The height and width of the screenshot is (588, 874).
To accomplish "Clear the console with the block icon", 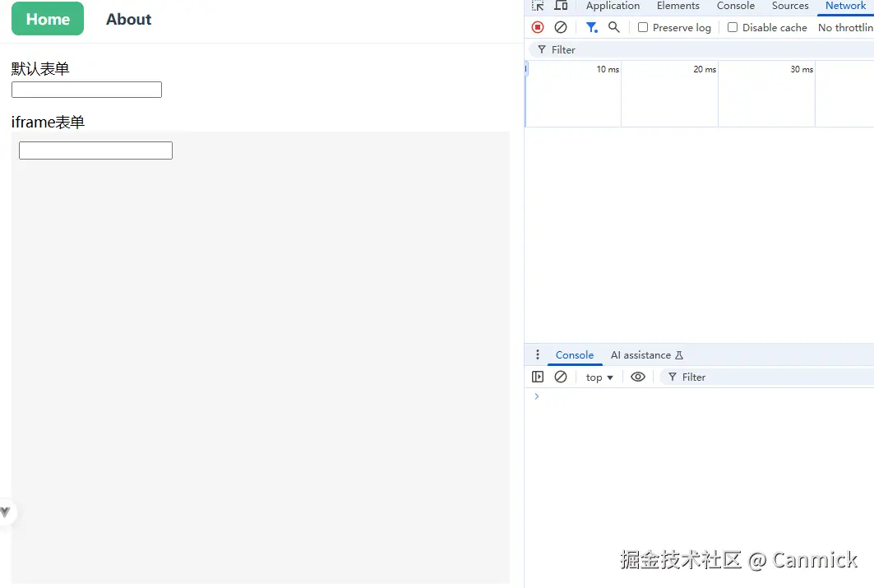I will (562, 377).
